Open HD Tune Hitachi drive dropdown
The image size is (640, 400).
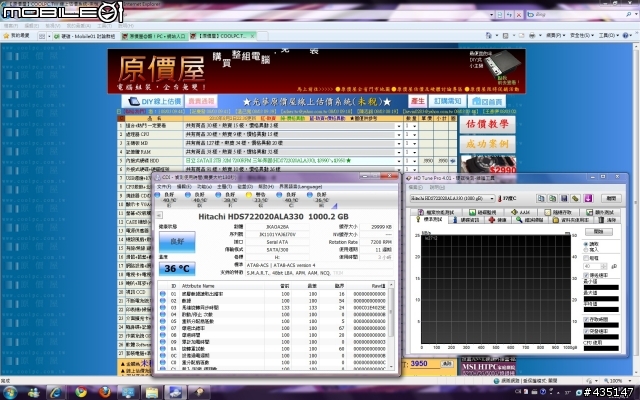pyautogui.click(x=491, y=198)
